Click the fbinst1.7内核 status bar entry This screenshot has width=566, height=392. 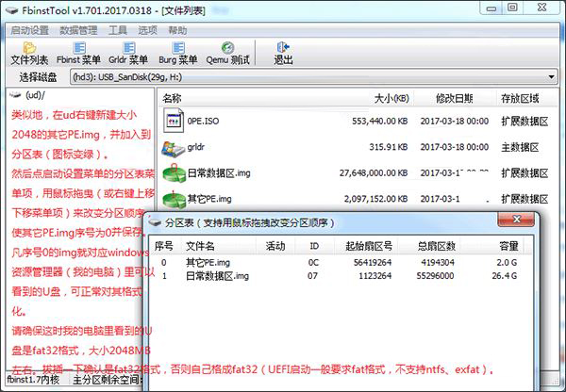[33, 380]
